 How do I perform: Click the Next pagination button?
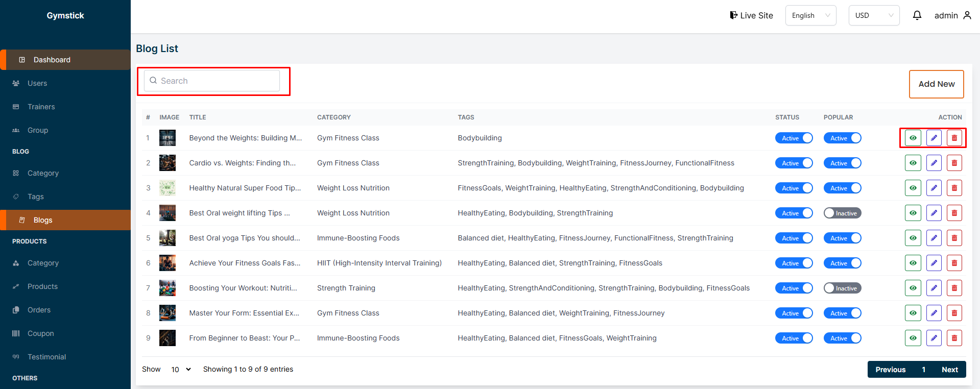coord(949,369)
